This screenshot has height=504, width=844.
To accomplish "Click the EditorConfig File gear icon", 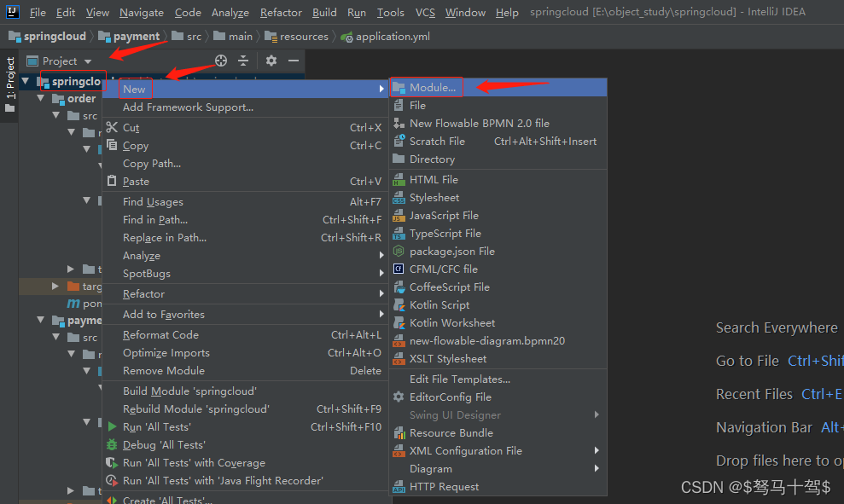I will [399, 397].
